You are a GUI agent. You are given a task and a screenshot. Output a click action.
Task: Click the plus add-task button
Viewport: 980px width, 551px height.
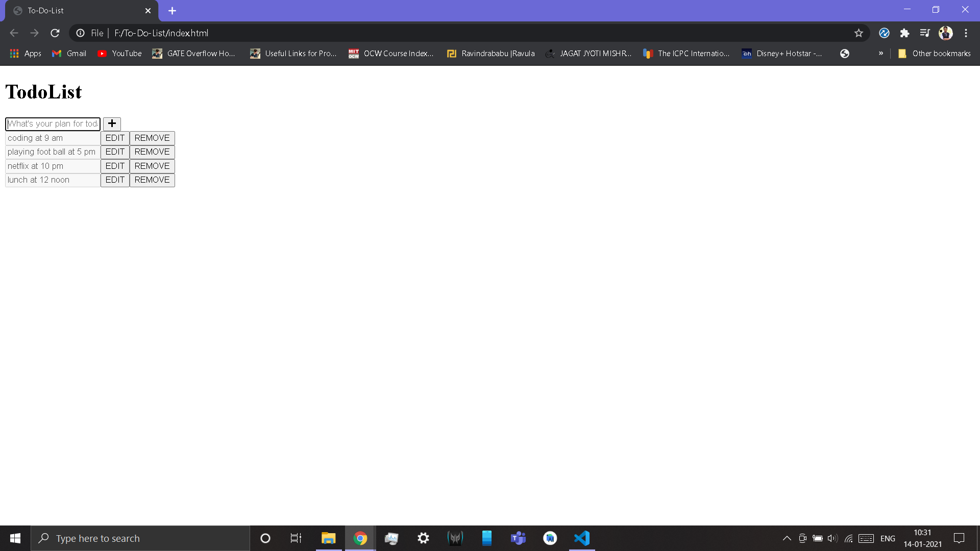tap(112, 123)
